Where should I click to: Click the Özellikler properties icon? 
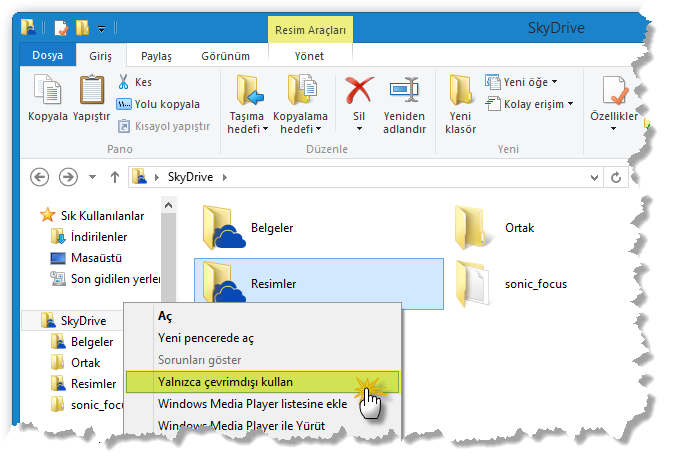614,90
